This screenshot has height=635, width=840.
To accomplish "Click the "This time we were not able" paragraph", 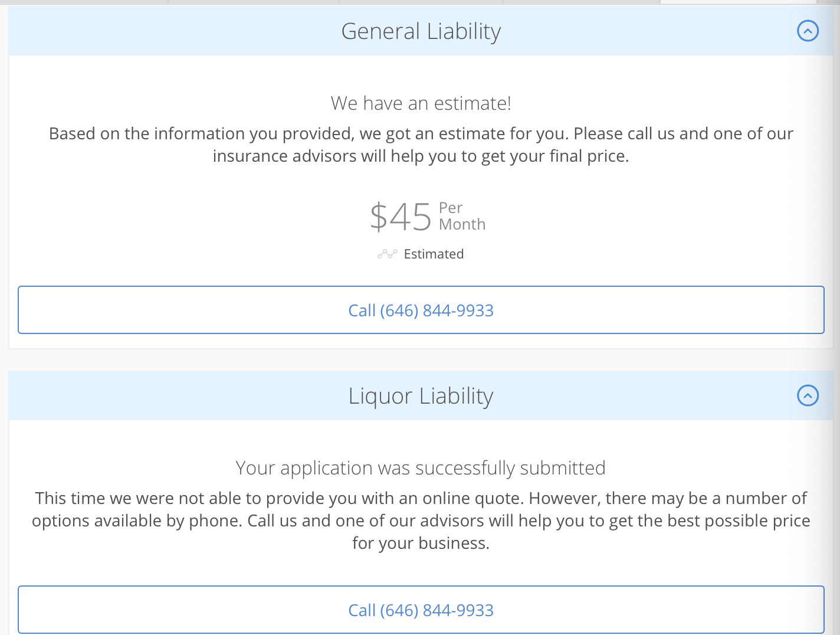I will (421, 499).
